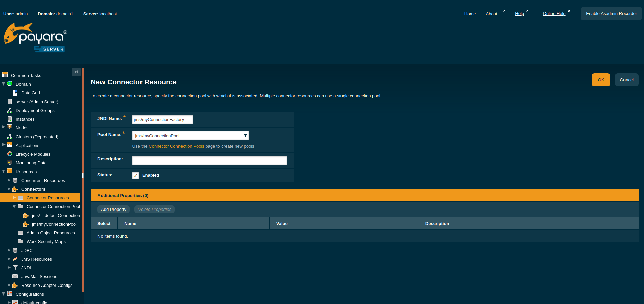Image resolution: width=644 pixels, height=304 pixels.
Task: Follow the Connector Connection Pools link
Action: click(x=176, y=146)
